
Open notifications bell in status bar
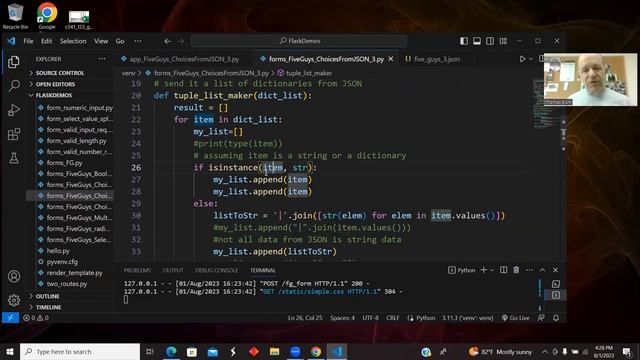556,318
